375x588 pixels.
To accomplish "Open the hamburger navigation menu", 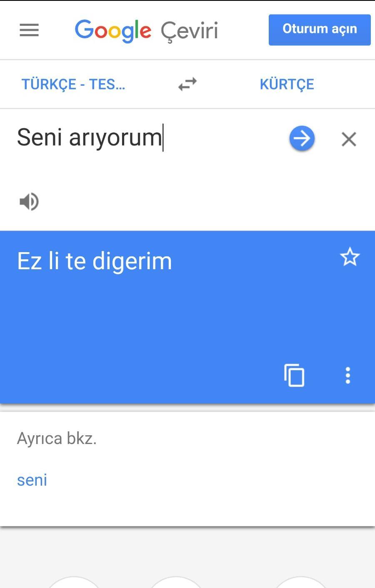I will [29, 30].
